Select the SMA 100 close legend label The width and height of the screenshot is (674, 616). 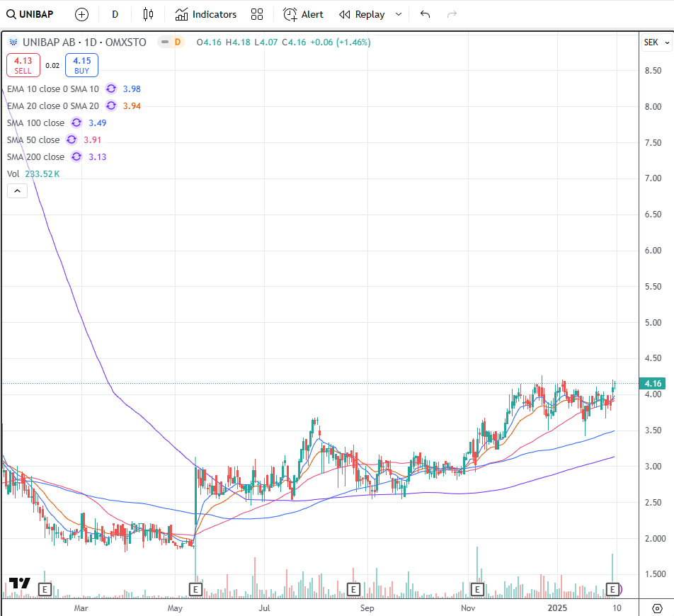pyautogui.click(x=35, y=122)
